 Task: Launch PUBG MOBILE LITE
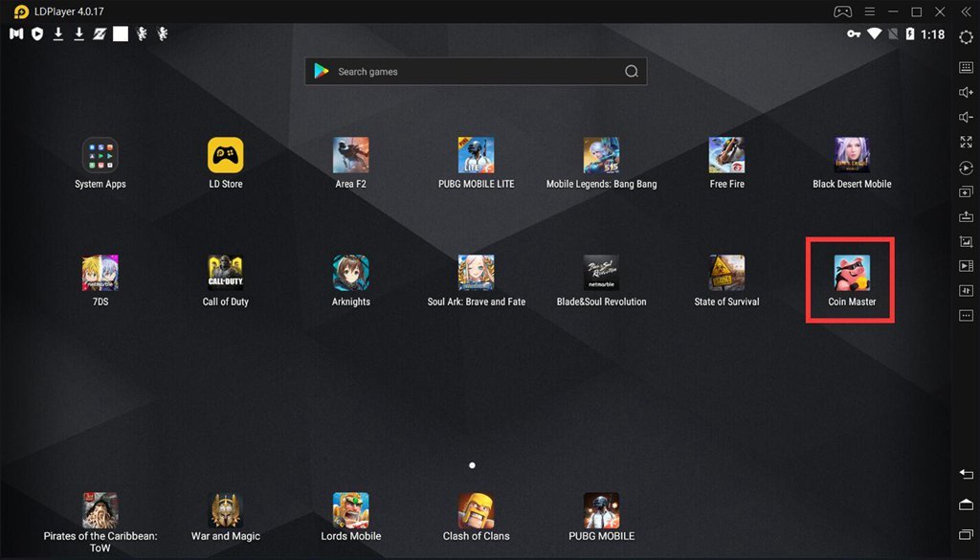click(477, 156)
